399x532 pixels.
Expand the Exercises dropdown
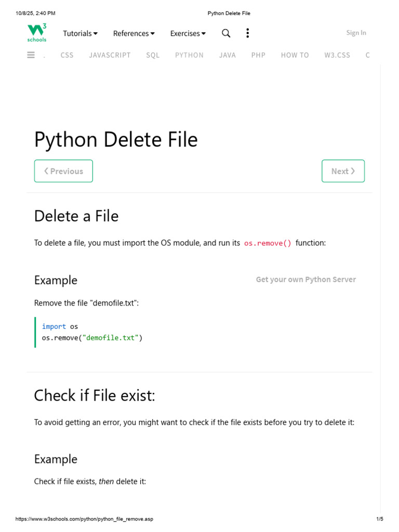click(x=188, y=33)
